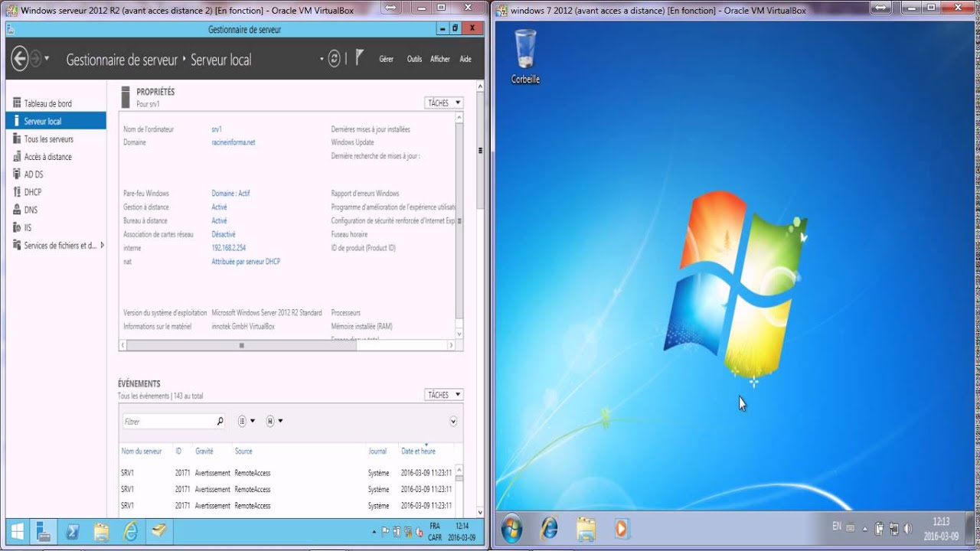Show hidden icons in the Windows 7 tray
Screen dimensions: 980x551
(865, 528)
